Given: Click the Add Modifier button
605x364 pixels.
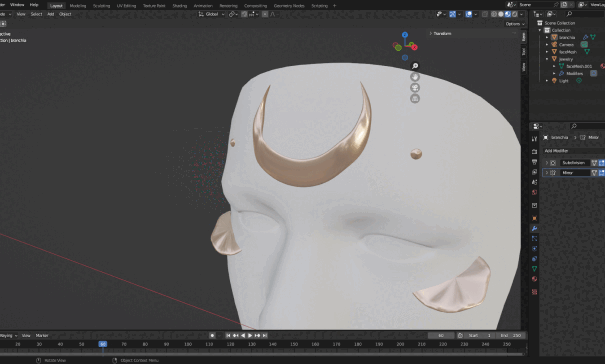Looking at the screenshot, I should click(573, 151).
